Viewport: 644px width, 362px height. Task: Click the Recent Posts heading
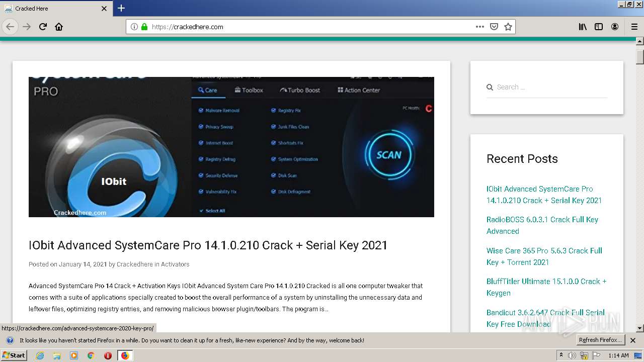point(522,159)
